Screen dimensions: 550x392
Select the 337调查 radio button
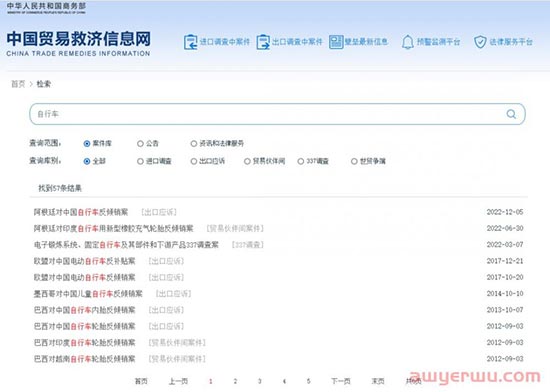[x=301, y=161]
